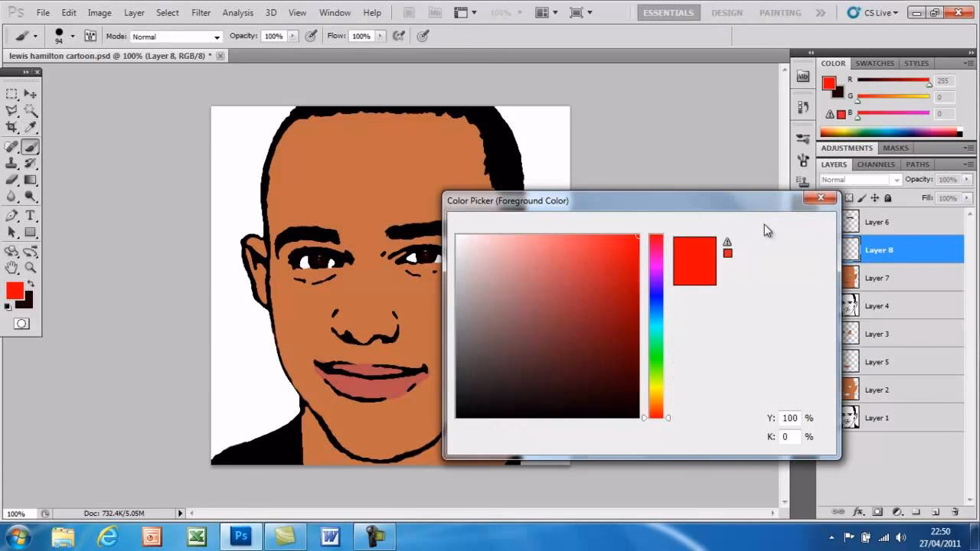
Task: Activate the Eyedropper tool
Action: (31, 126)
